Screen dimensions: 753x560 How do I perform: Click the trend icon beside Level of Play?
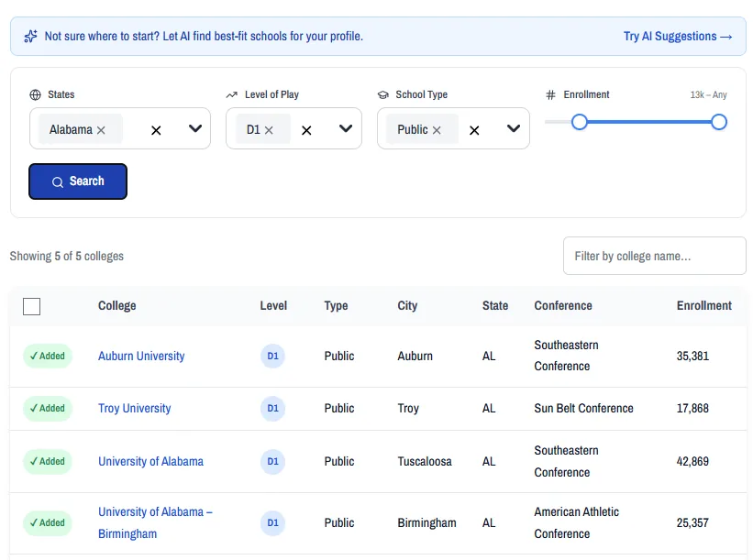click(x=232, y=94)
